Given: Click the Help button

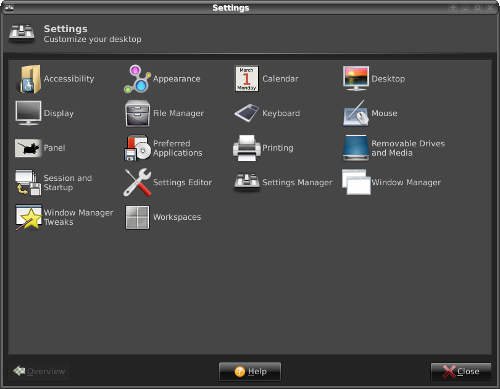Looking at the screenshot, I should 250,371.
